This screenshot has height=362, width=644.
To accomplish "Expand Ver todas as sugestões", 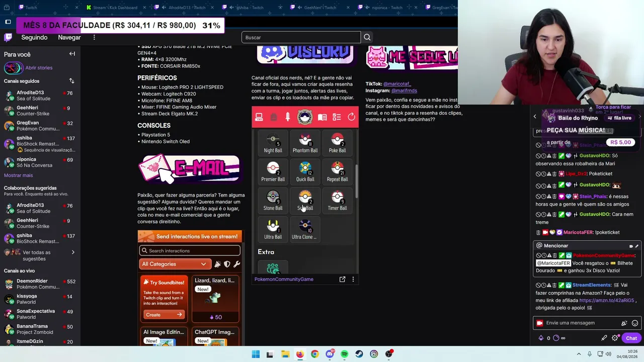I will point(40,255).
